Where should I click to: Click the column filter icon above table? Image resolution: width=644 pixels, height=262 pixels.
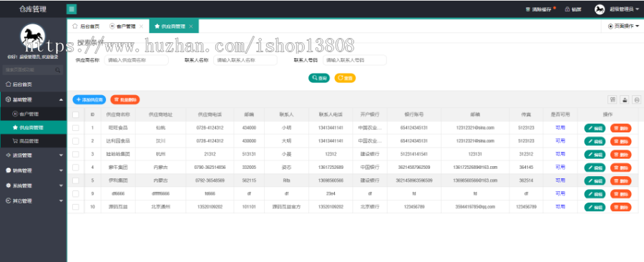pos(612,100)
